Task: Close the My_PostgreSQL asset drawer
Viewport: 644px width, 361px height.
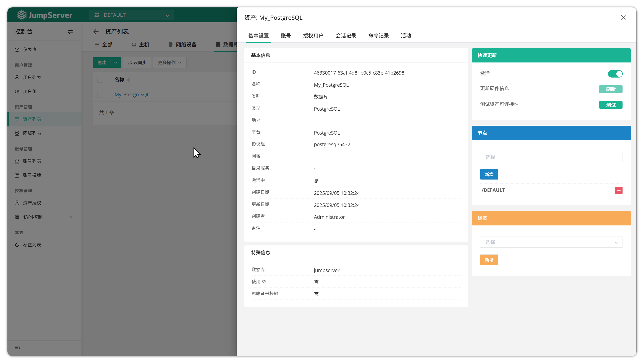Action: [x=623, y=18]
